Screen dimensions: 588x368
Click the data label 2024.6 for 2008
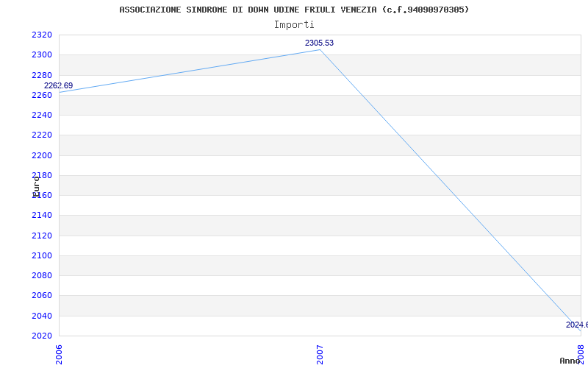point(577,325)
